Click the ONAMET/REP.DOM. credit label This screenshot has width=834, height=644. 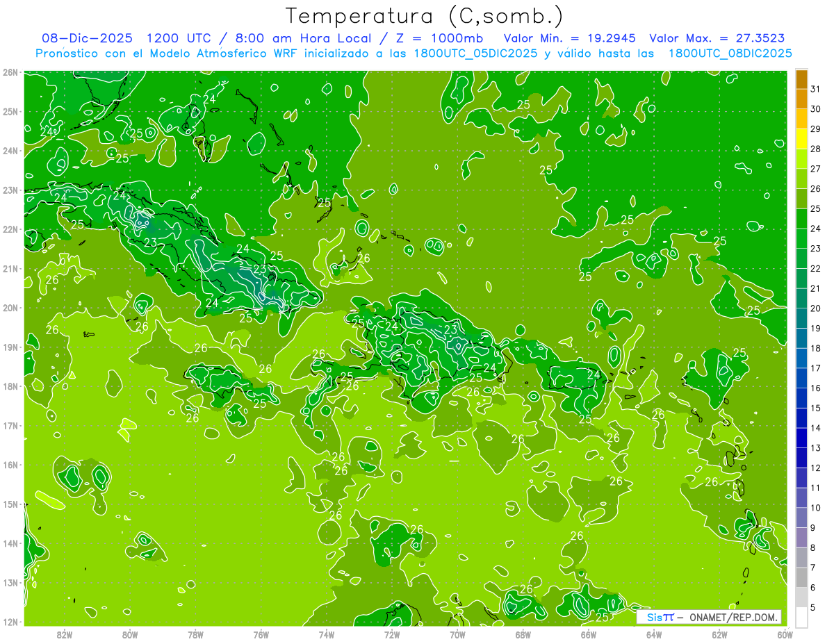click(x=735, y=617)
